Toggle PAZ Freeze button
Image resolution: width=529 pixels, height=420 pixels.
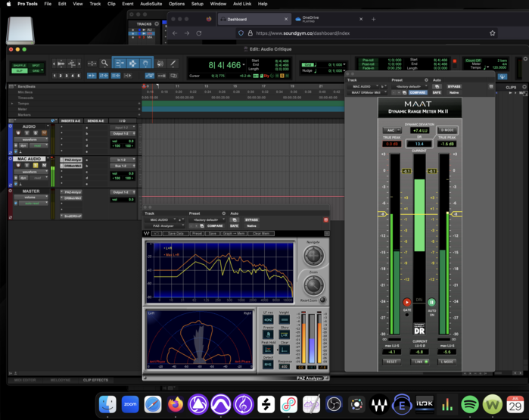tap(268, 334)
